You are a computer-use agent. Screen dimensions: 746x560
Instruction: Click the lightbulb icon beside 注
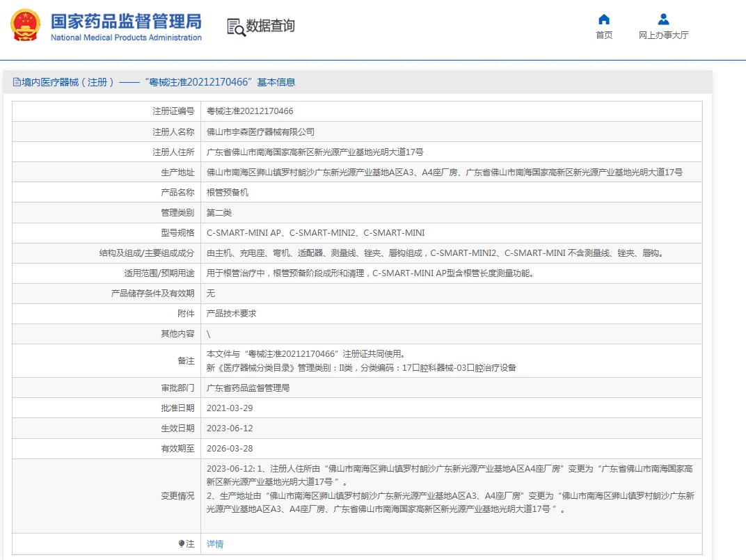181,543
